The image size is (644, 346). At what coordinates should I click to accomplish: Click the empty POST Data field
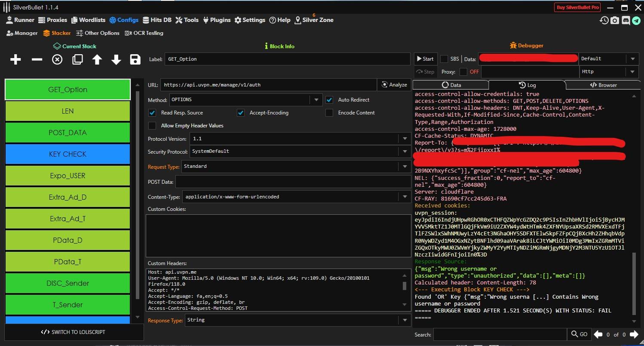(x=293, y=182)
